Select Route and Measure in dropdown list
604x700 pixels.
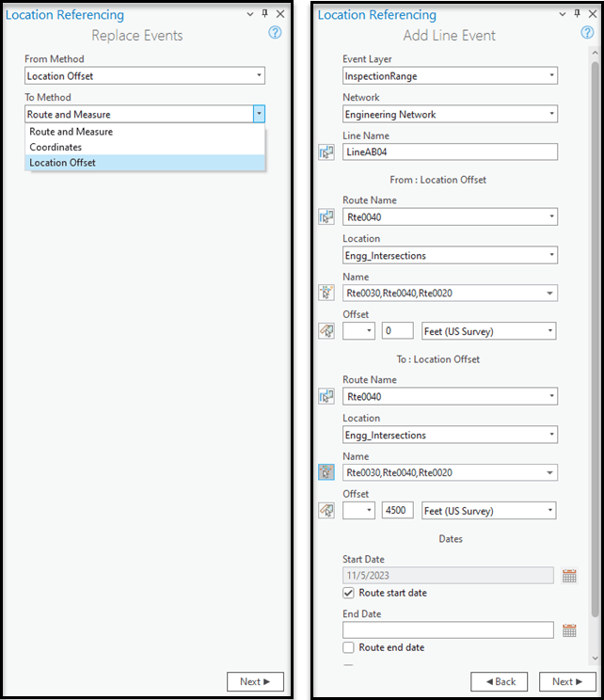(71, 132)
